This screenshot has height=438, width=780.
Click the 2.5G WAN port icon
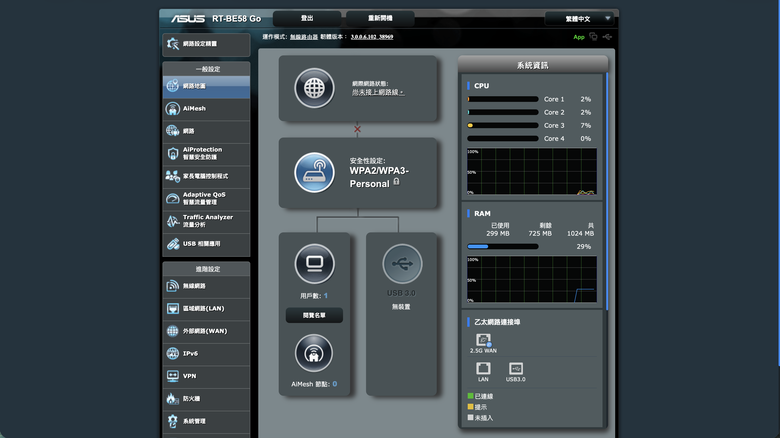tap(483, 340)
